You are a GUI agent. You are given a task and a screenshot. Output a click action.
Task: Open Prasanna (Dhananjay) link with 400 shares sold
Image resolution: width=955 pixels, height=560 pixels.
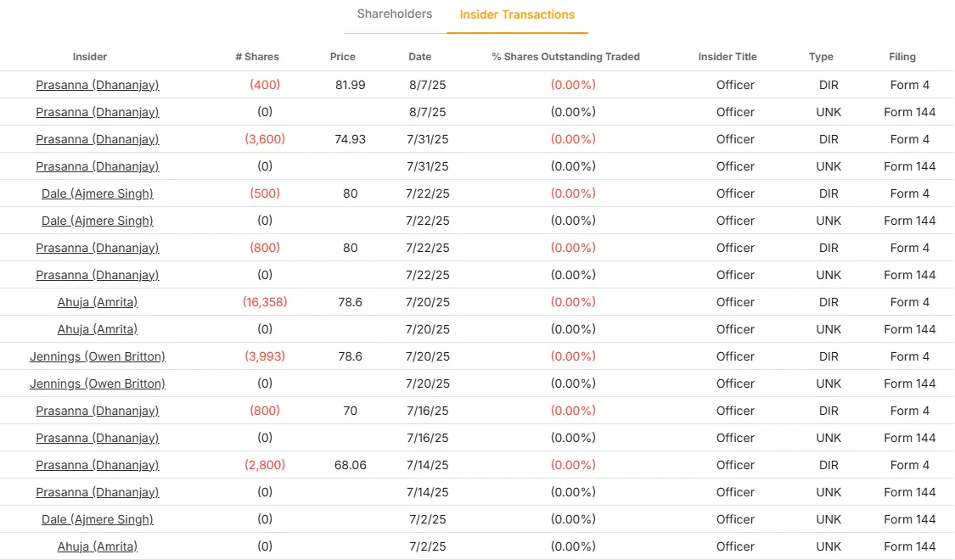click(x=98, y=85)
